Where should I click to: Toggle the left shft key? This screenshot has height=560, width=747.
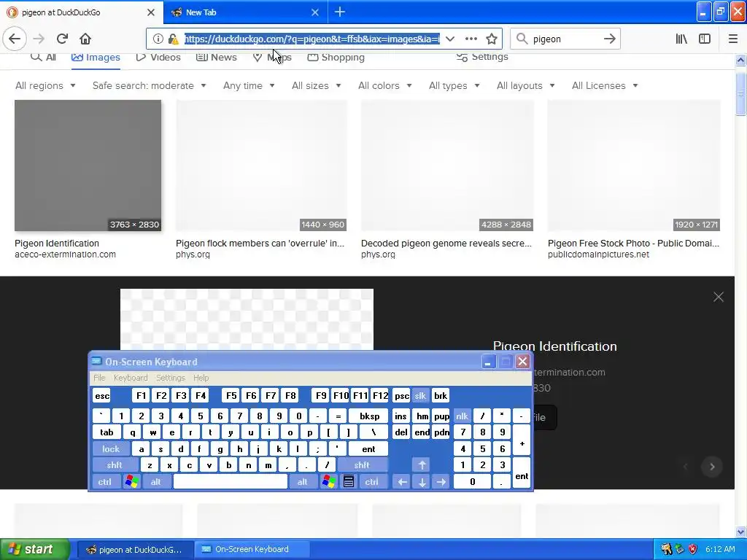tap(115, 465)
